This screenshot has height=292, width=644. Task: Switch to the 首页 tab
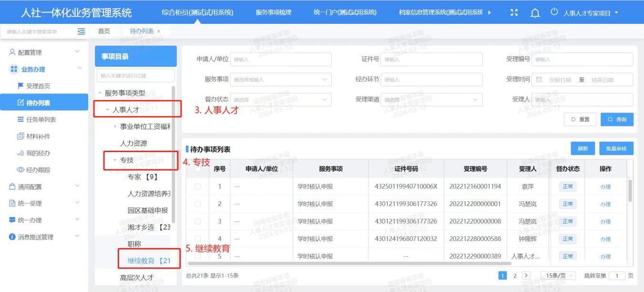[103, 31]
